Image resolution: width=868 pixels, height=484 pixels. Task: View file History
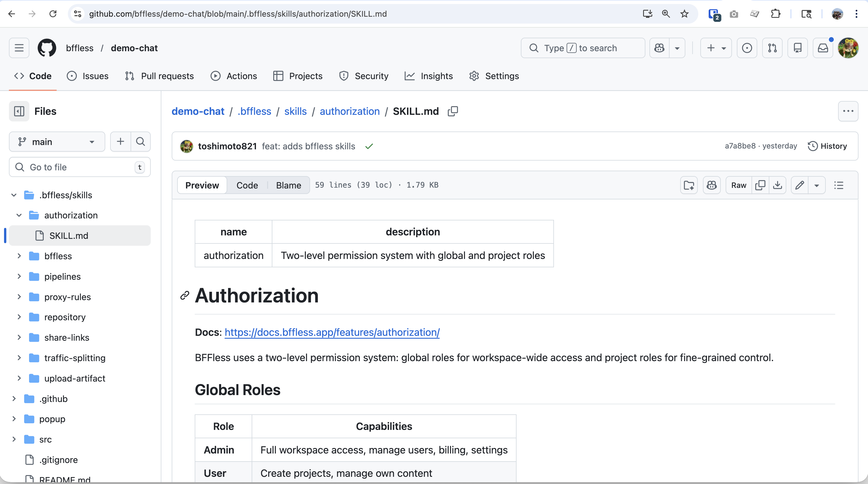[x=827, y=146]
